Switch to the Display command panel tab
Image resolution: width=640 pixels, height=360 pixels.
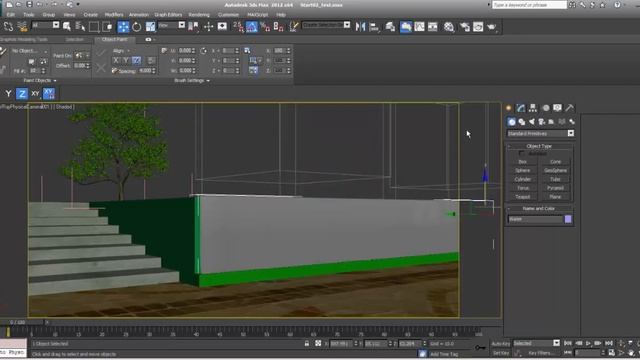coord(557,108)
